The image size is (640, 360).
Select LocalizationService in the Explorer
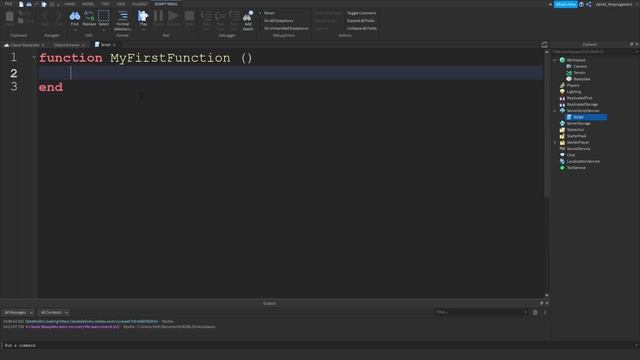pos(583,161)
